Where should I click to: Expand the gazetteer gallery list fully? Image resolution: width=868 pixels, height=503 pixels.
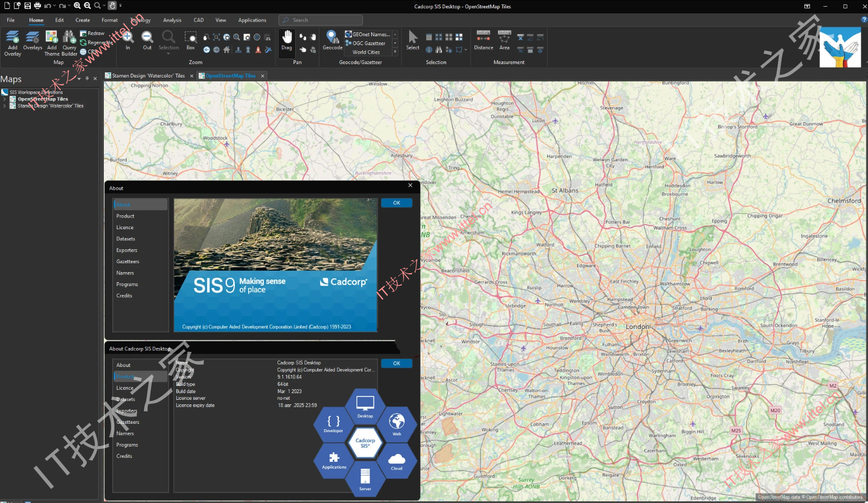click(x=395, y=52)
